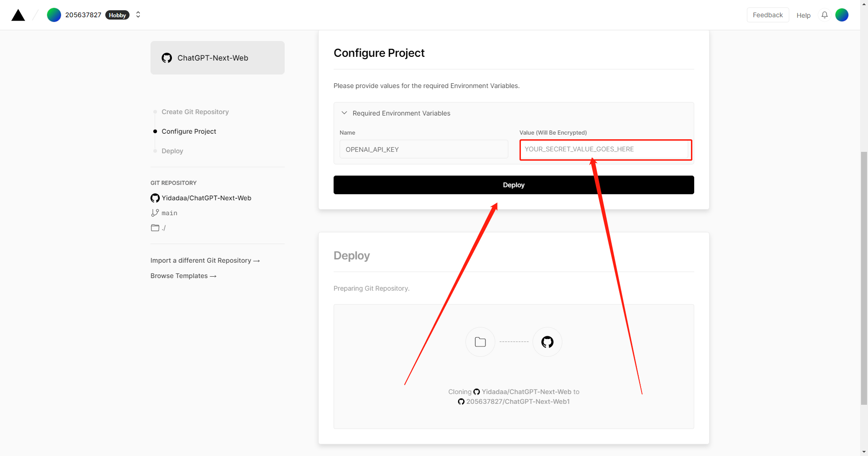868x456 pixels.
Task: Open the team switcher chevrons
Action: [x=138, y=15]
